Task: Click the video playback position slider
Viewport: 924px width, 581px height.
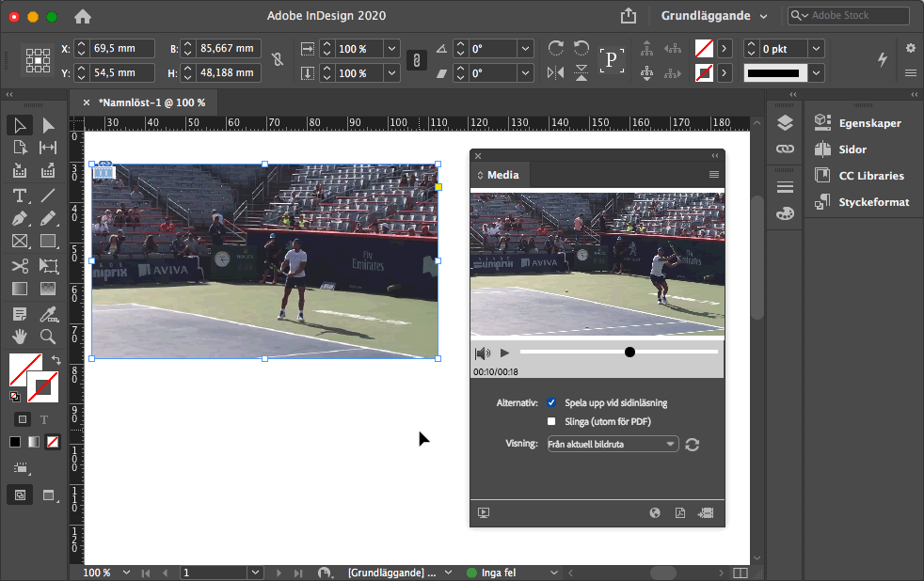Action: click(x=629, y=353)
